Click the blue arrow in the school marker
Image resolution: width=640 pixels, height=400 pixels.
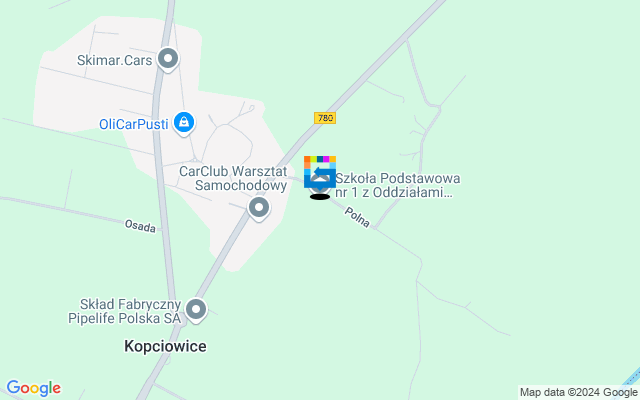(322, 172)
